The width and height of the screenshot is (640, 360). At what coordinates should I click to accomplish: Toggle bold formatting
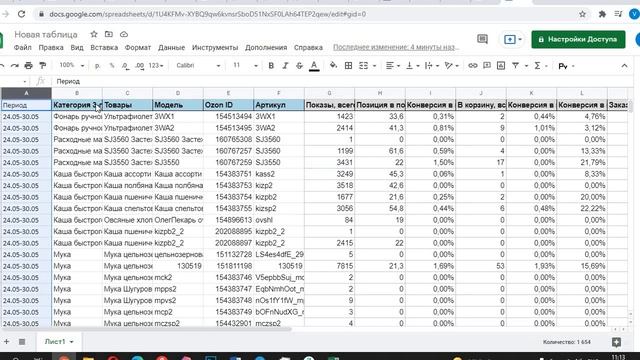pos(271,65)
